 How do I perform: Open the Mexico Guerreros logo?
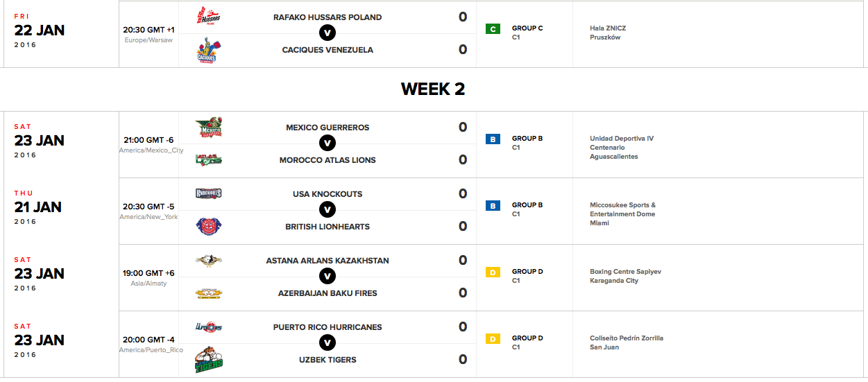pyautogui.click(x=209, y=128)
